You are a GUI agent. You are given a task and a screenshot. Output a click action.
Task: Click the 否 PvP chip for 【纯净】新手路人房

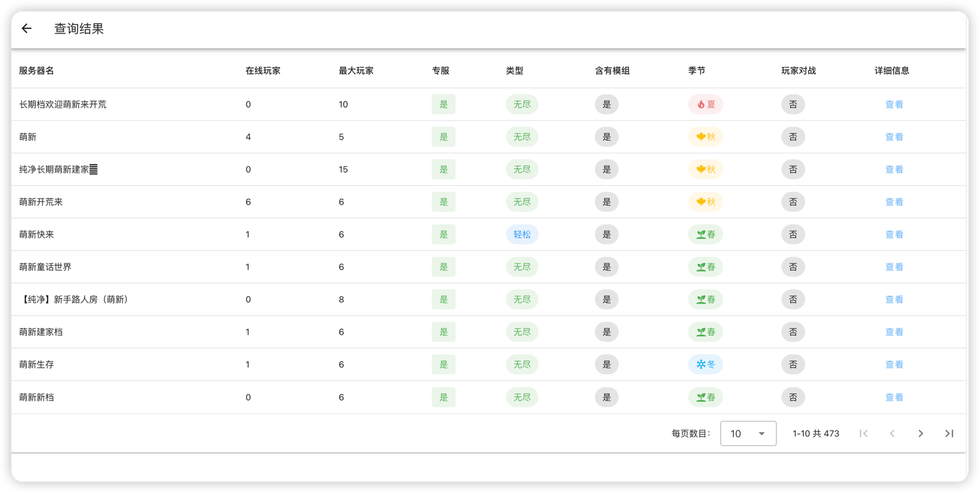(793, 300)
